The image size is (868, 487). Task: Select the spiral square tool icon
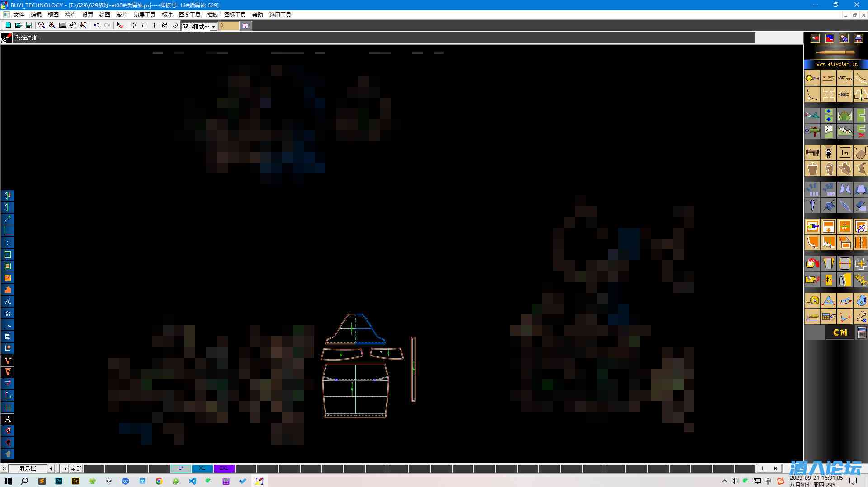tap(844, 152)
